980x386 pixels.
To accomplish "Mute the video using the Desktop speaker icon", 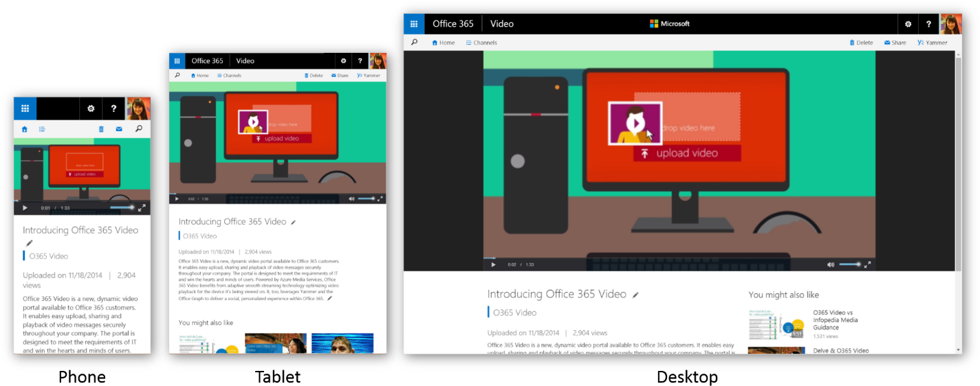I will coord(830,264).
